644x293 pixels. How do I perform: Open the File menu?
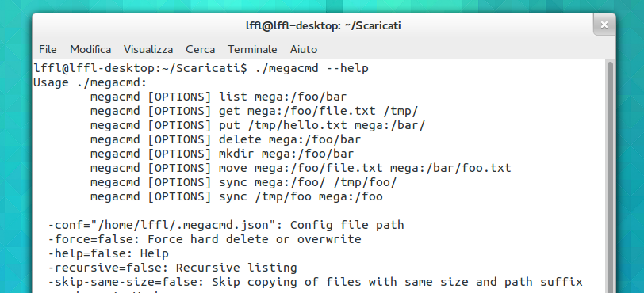click(48, 49)
